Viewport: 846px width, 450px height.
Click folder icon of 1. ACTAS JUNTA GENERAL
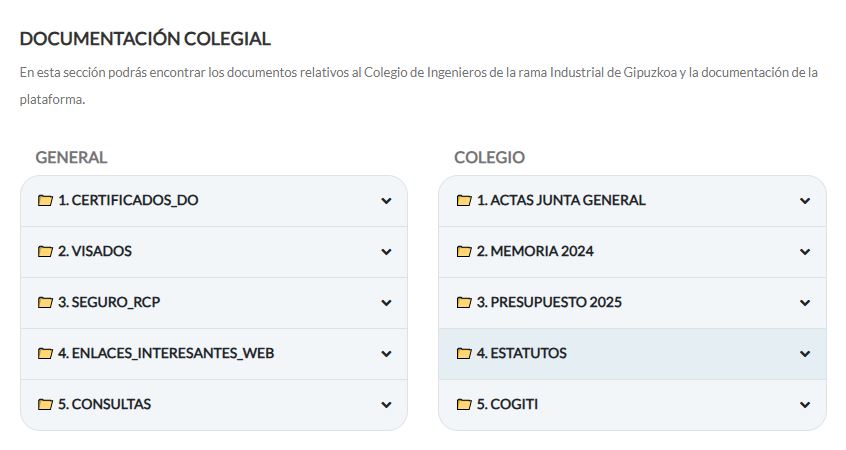tap(464, 201)
